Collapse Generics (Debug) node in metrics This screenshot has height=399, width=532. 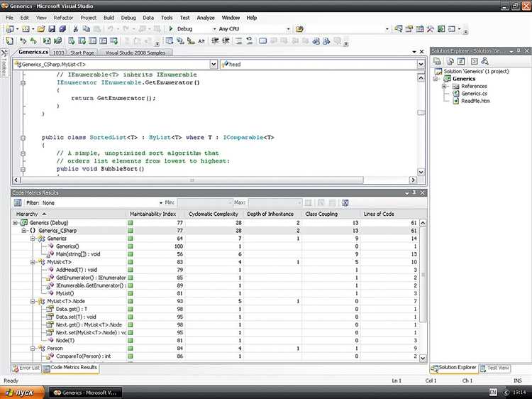(x=15, y=223)
